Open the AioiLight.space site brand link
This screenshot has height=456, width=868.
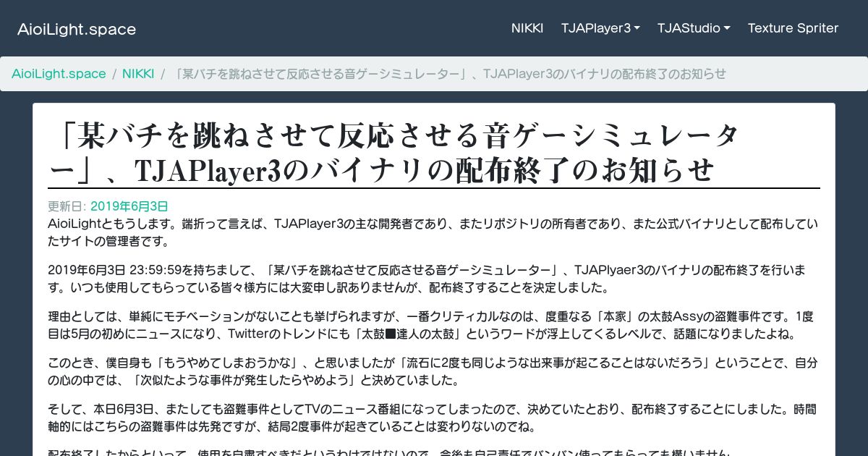[77, 29]
